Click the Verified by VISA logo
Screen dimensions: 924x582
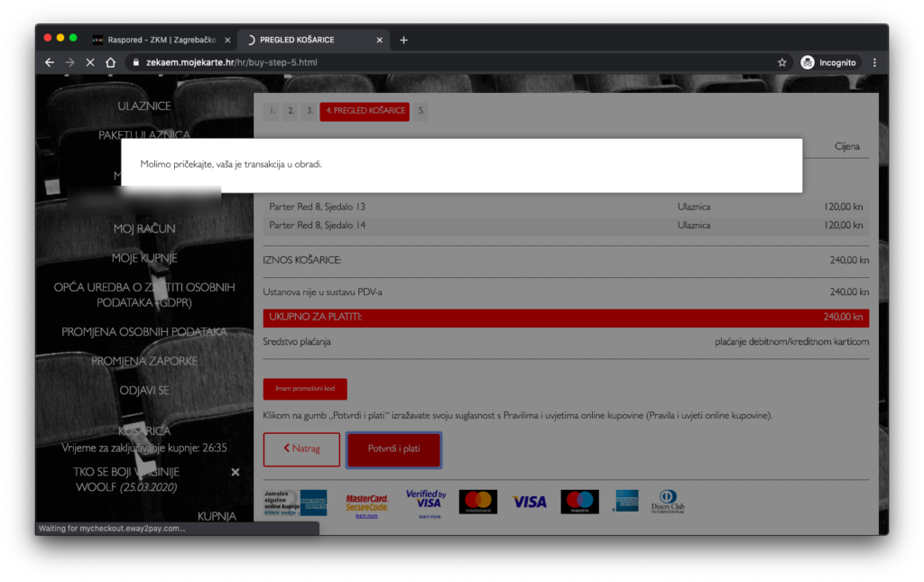pyautogui.click(x=425, y=503)
